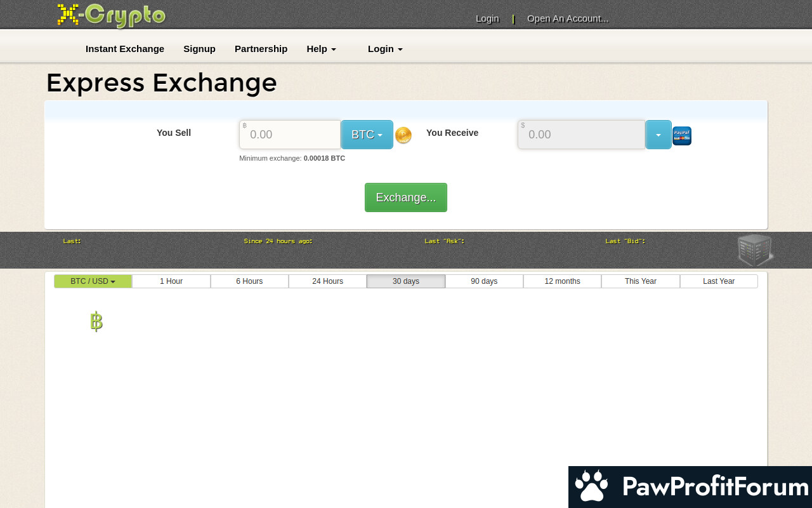Select the 30 days chart range
The image size is (812, 508).
(406, 281)
